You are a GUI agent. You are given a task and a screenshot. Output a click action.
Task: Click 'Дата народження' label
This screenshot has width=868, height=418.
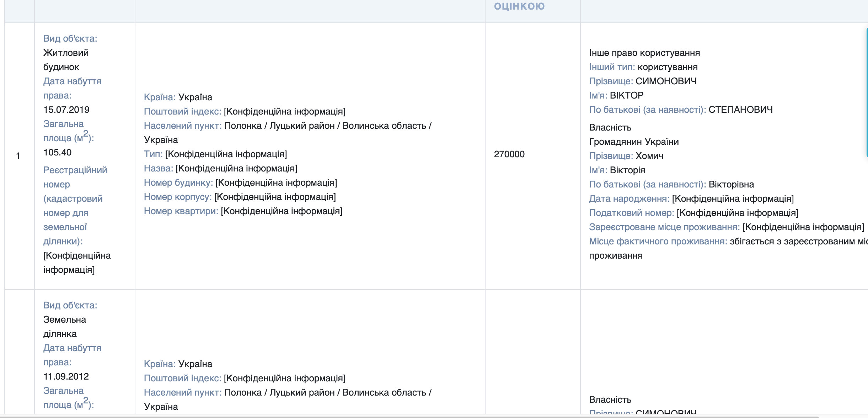point(629,199)
